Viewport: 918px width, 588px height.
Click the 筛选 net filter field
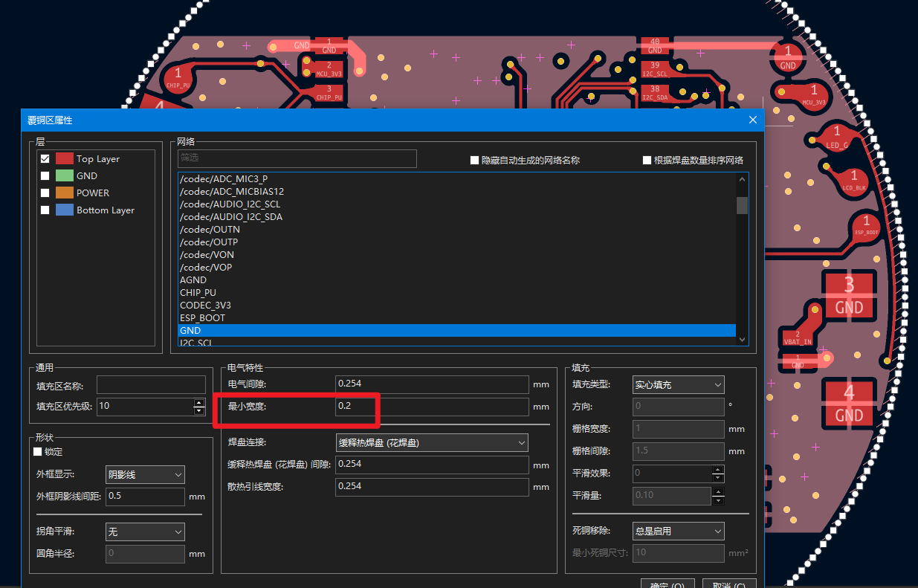tap(297, 158)
